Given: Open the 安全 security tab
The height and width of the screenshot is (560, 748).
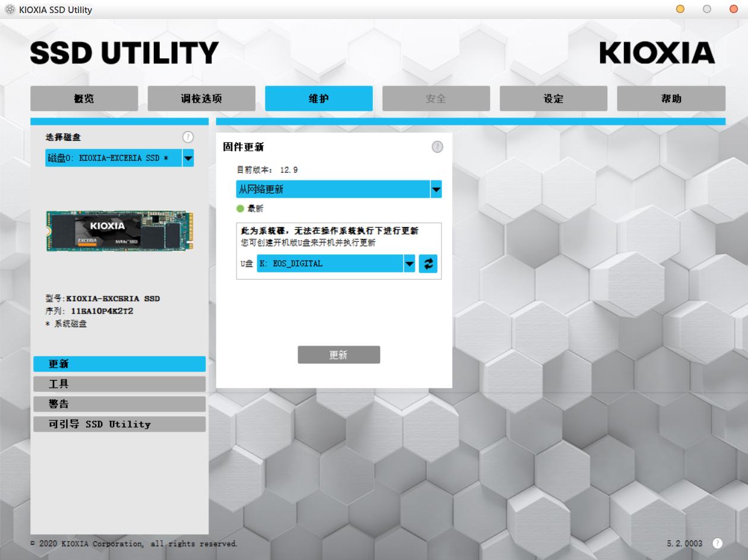Looking at the screenshot, I should (x=436, y=99).
